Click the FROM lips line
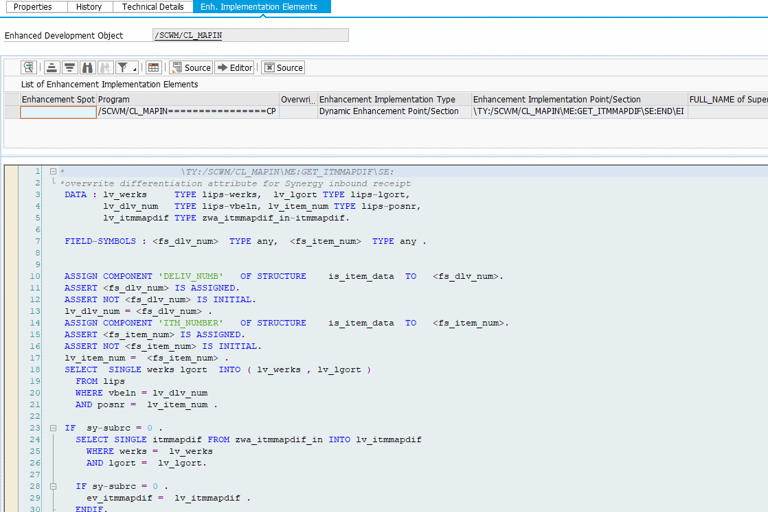This screenshot has height=512, width=768. pos(100,381)
